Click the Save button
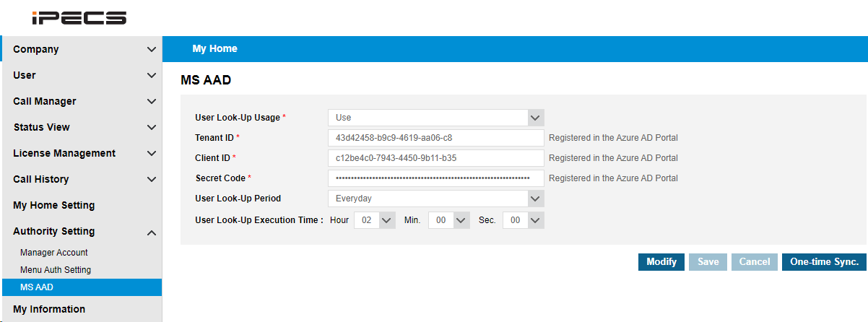This screenshot has width=868, height=322. click(708, 262)
